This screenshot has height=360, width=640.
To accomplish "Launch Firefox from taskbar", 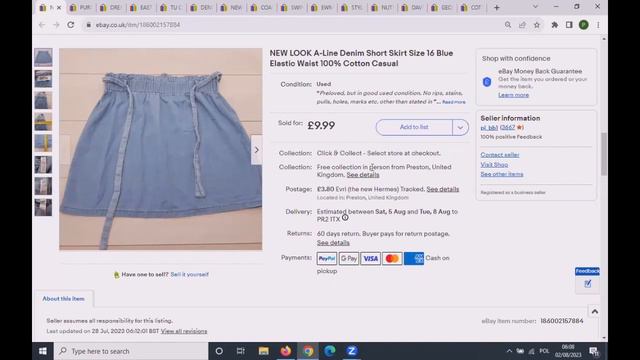I will pyautogui.click(x=286, y=351).
